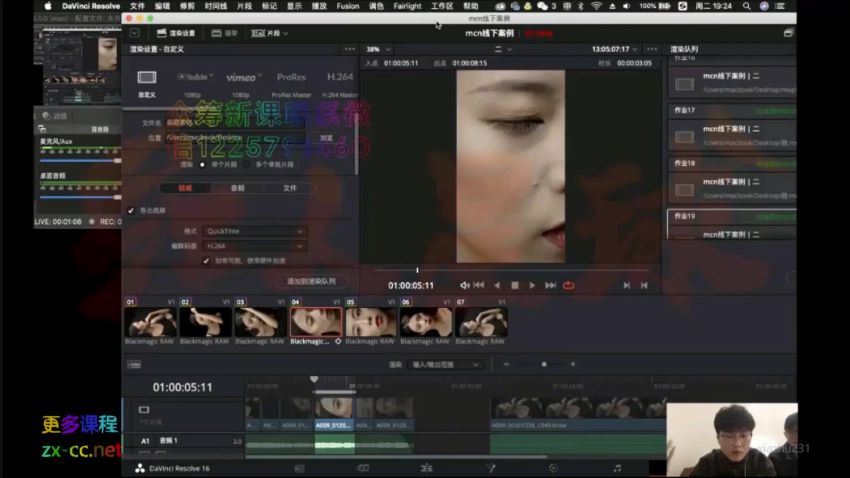Open the Fusion menu in menu bar
This screenshot has height=478, width=850.
click(x=347, y=6)
